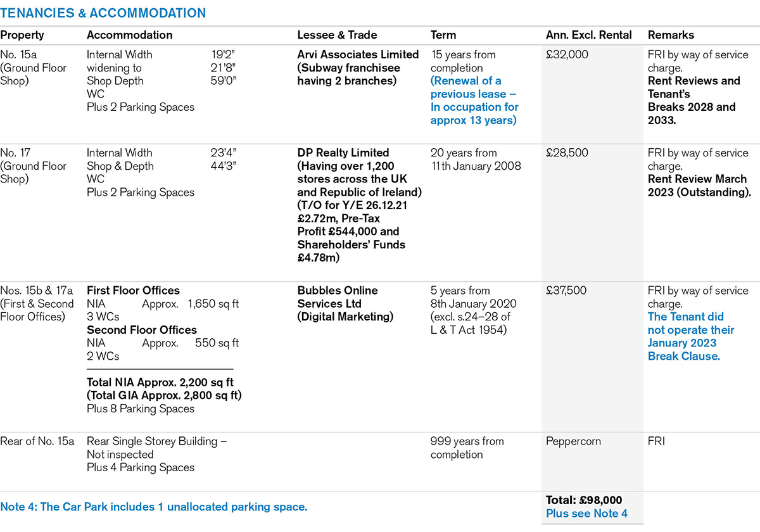This screenshot has height=532, width=760.
Task: Click the Remarks column header
Action: [x=671, y=35]
